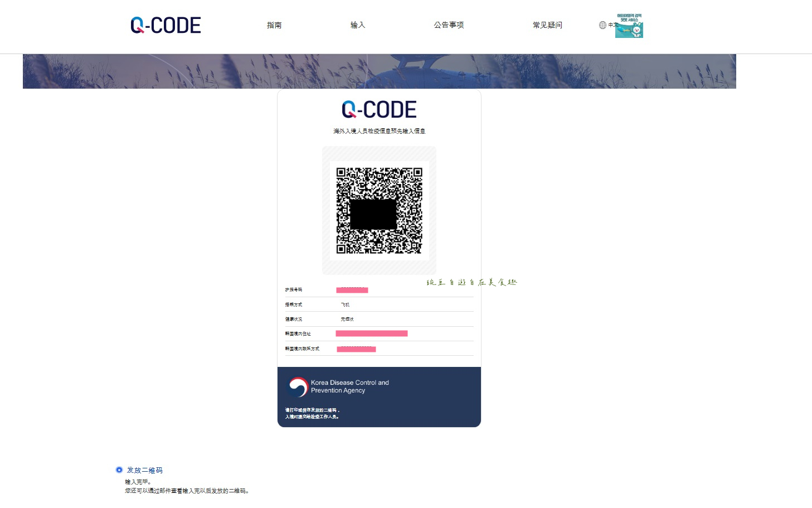Viewport: 812px width, 508px height.
Task: Click the 您还可以通过邮件查看 message line
Action: pos(187,491)
